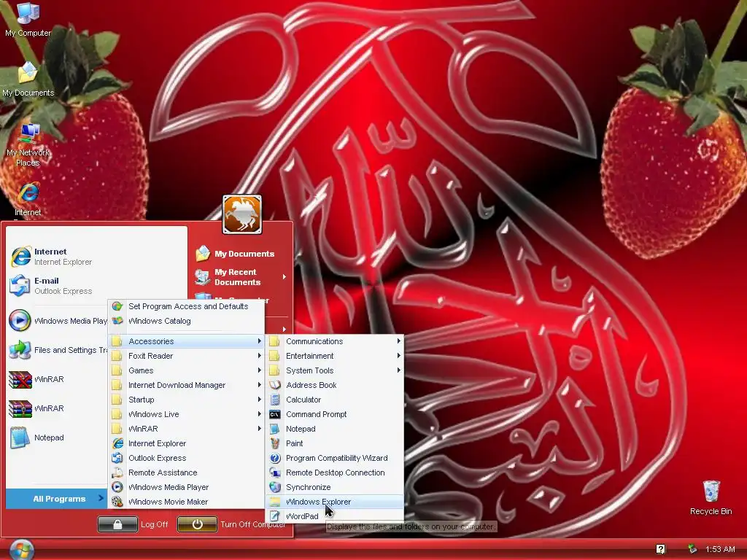This screenshot has height=560, width=747.
Task: Expand Communications submenu
Action: pyautogui.click(x=335, y=341)
